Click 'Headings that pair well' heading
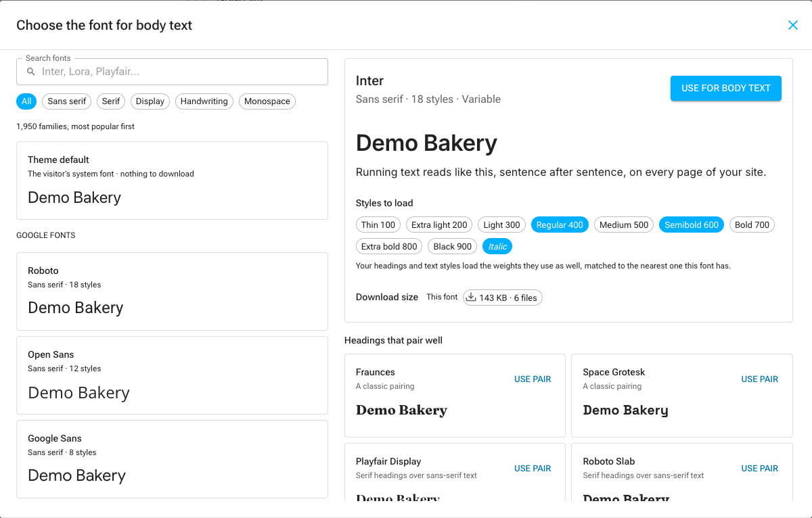 [x=393, y=340]
